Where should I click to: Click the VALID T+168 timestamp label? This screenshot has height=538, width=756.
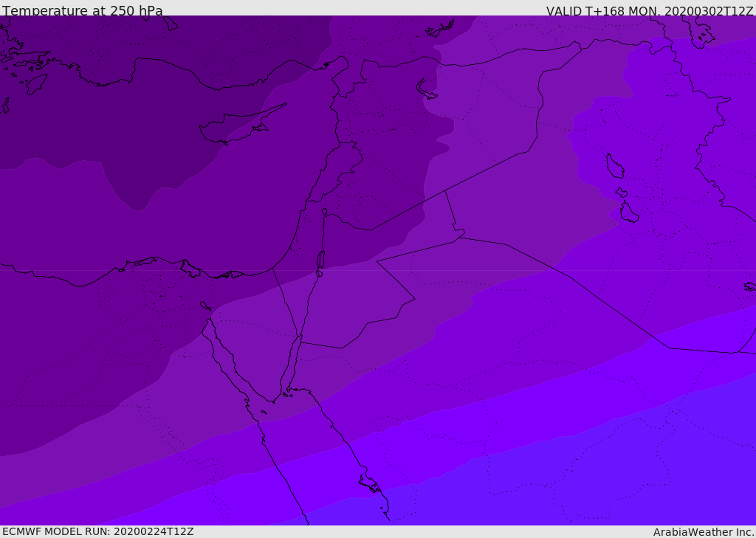650,10
